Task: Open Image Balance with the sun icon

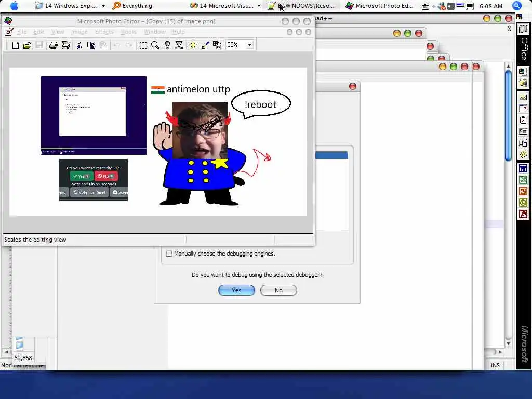Action: tap(193, 45)
